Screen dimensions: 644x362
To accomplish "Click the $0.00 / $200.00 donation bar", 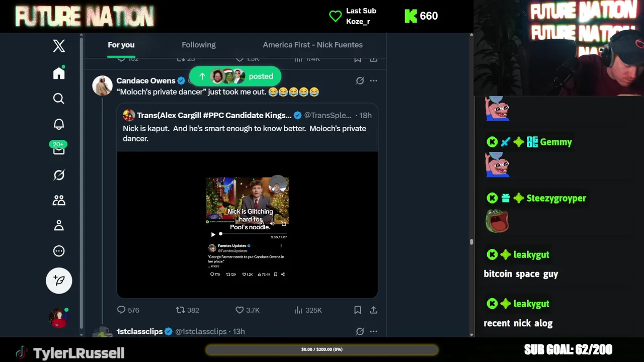I will pos(322,349).
